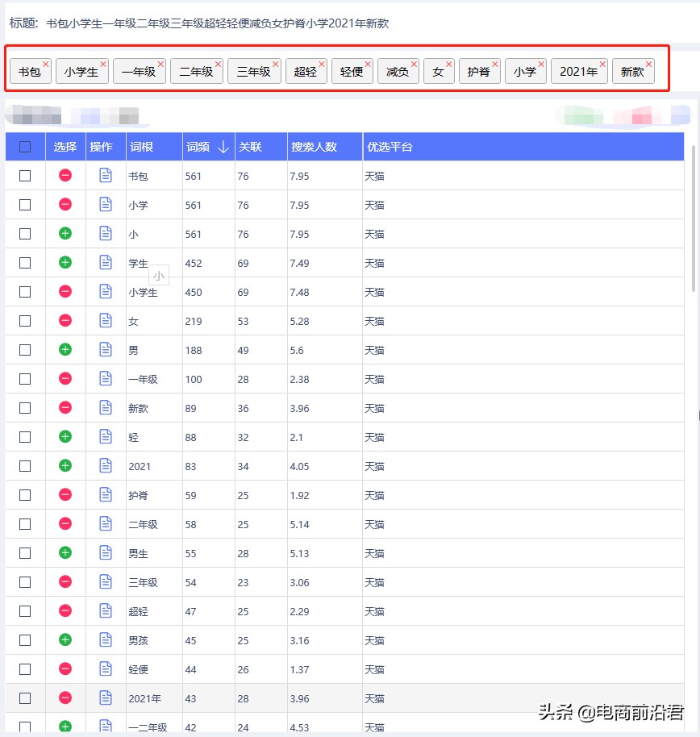Remove the 轻便 keyword tag
The height and width of the screenshot is (737, 700).
pyautogui.click(x=368, y=64)
